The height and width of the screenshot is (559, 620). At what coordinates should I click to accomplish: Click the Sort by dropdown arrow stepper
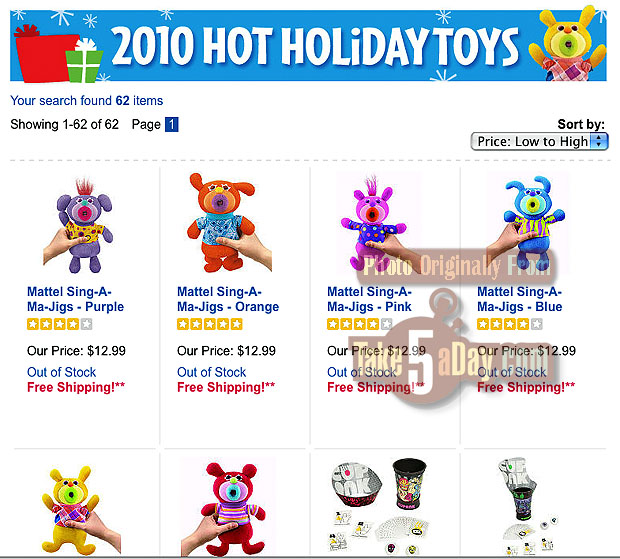click(599, 142)
